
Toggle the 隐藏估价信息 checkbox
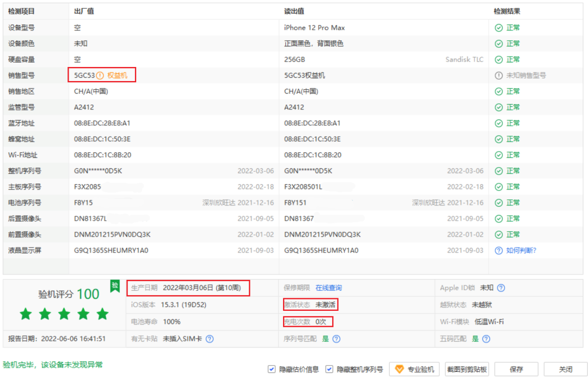(x=272, y=370)
